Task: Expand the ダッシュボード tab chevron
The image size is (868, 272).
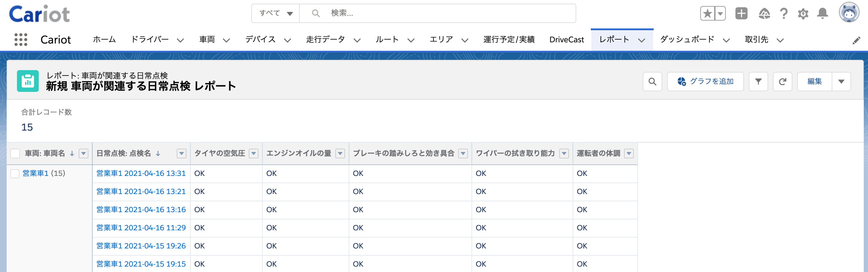Action: (726, 40)
